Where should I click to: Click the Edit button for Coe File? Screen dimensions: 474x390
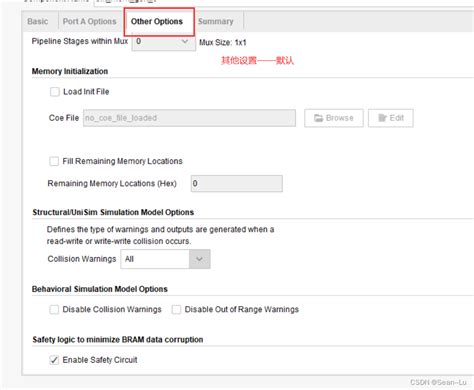click(391, 118)
